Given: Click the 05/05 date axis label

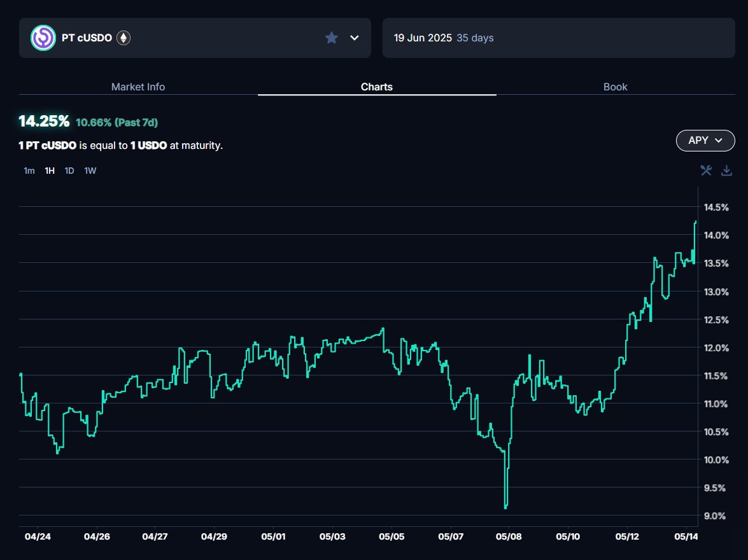Looking at the screenshot, I should coord(392,536).
